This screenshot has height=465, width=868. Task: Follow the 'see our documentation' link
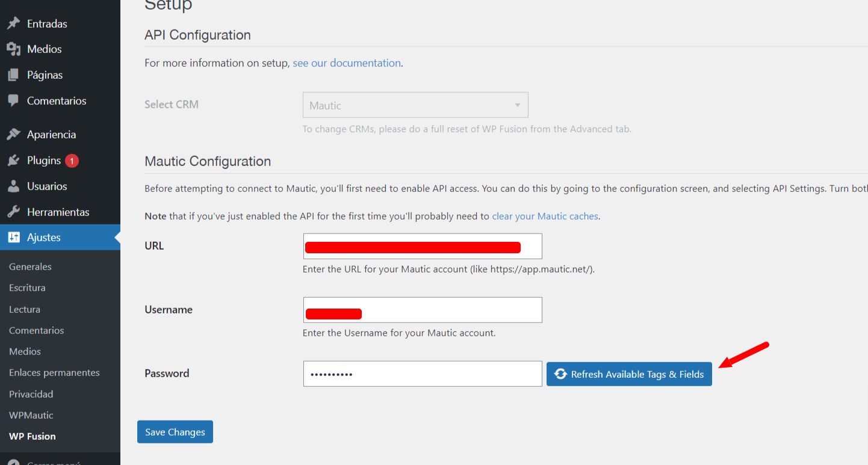pyautogui.click(x=347, y=63)
